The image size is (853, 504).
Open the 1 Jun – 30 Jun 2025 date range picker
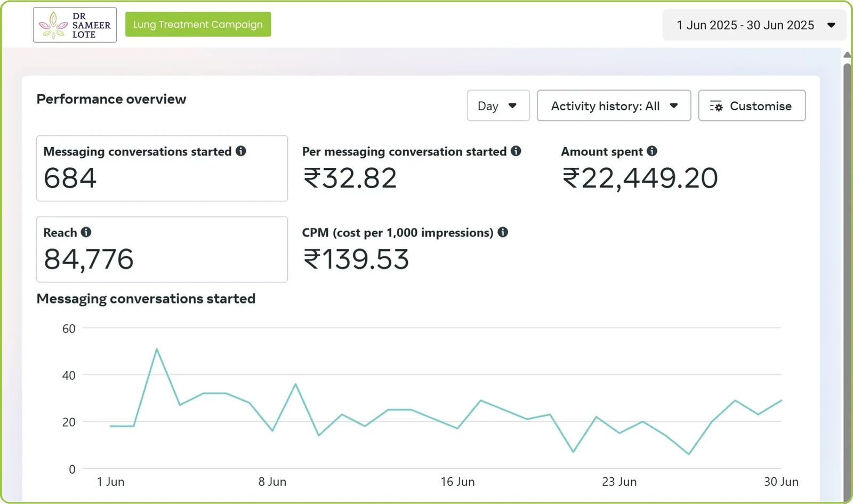[x=754, y=25]
